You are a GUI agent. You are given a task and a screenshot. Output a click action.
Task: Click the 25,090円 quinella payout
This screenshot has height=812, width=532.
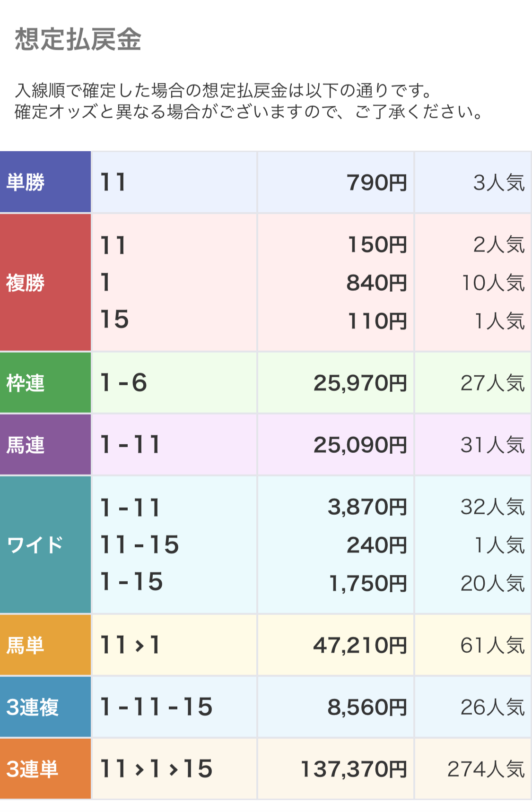[360, 445]
